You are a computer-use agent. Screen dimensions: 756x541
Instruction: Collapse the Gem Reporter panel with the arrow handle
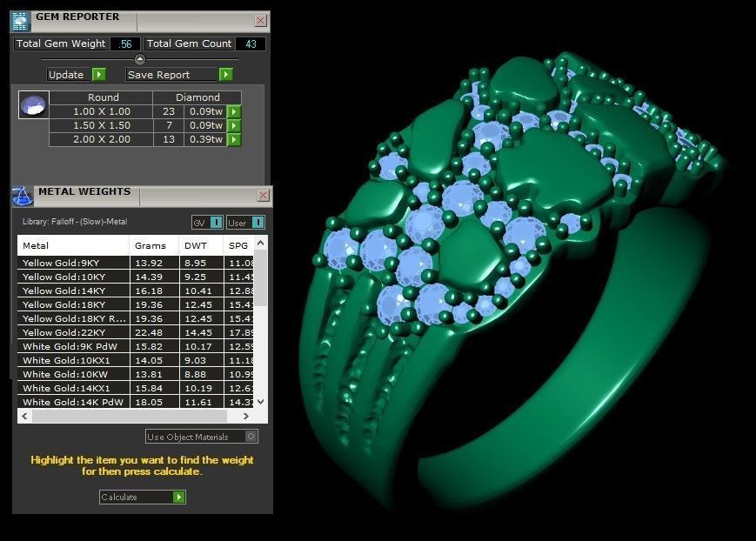tap(140, 59)
